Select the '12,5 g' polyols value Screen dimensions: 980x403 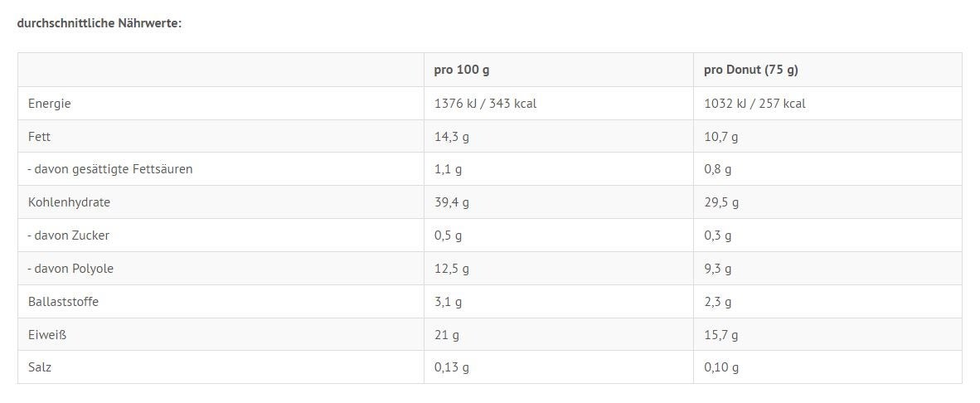(451, 269)
